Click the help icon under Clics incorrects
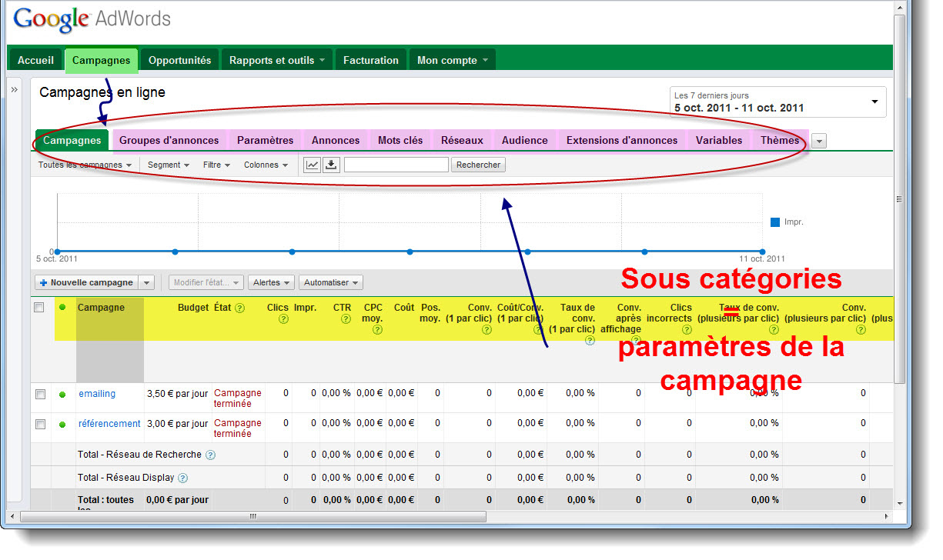The height and width of the screenshot is (560, 943). pyautogui.click(x=687, y=329)
